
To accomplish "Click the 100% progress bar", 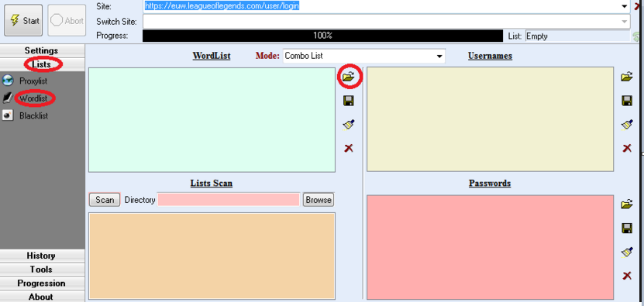I will (x=322, y=36).
